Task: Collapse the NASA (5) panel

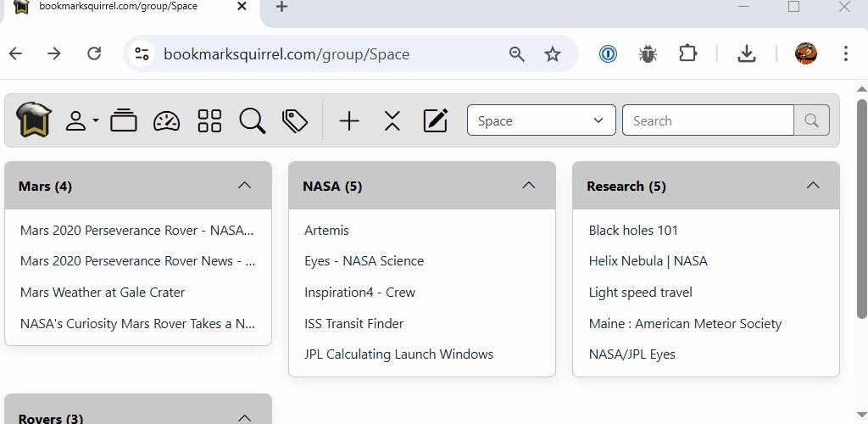Action: click(x=529, y=186)
